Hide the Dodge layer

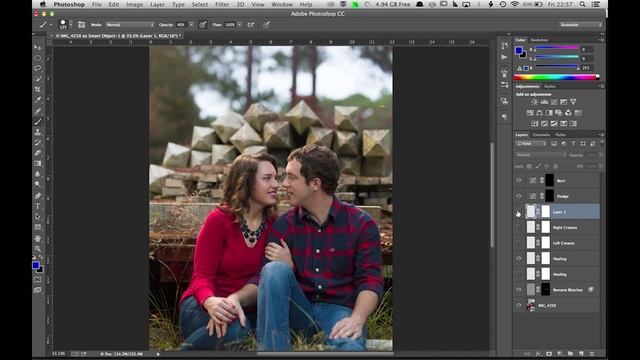pyautogui.click(x=519, y=196)
